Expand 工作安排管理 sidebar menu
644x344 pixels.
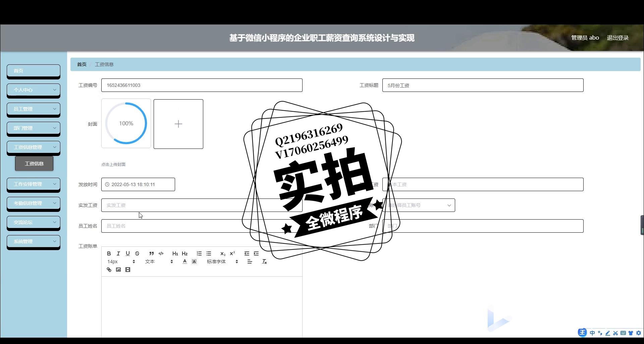click(x=34, y=184)
